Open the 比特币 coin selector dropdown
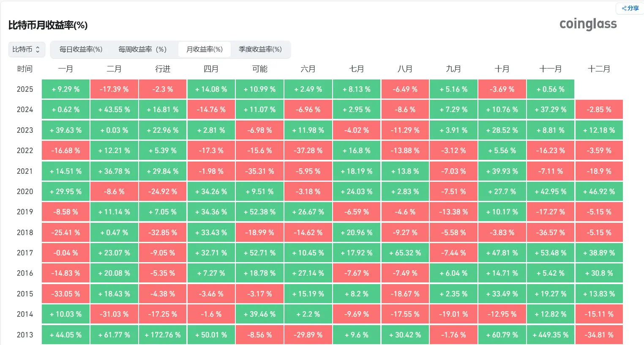 coord(26,49)
